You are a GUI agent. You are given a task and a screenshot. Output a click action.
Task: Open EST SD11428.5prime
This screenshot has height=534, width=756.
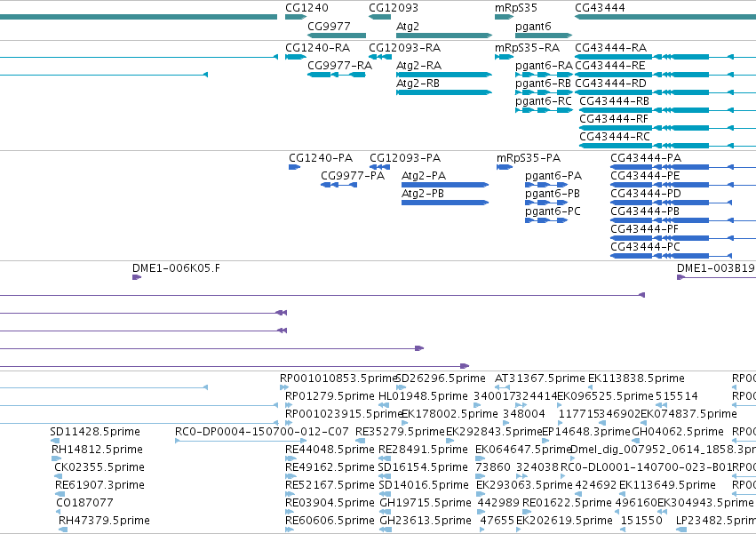coord(95,432)
